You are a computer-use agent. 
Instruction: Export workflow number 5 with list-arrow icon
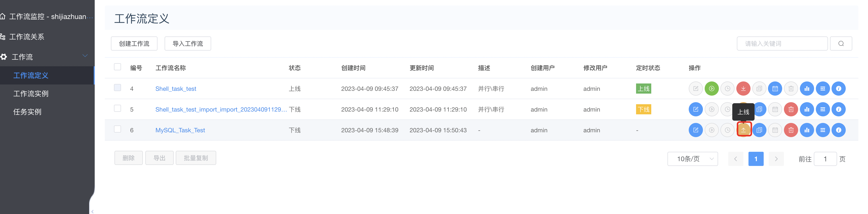(x=822, y=109)
